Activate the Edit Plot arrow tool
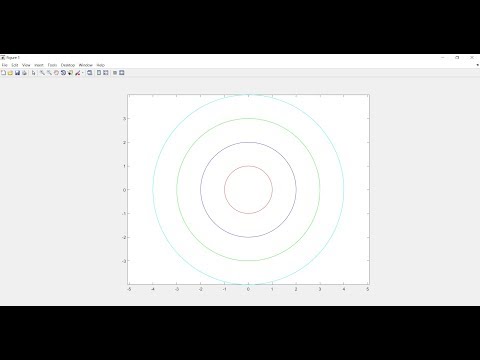 click(x=34, y=73)
